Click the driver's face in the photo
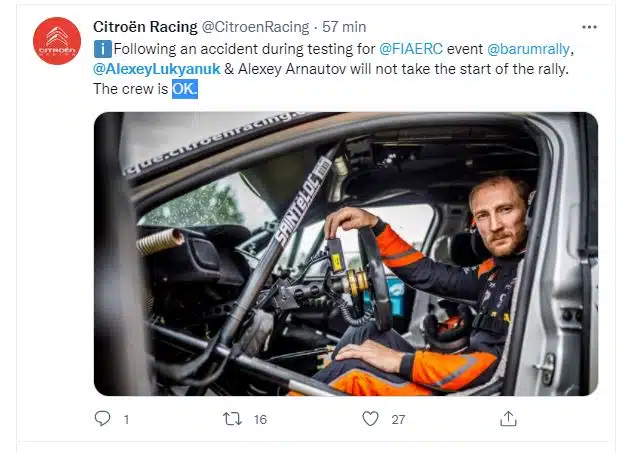The width and height of the screenshot is (628, 453). pyautogui.click(x=499, y=217)
